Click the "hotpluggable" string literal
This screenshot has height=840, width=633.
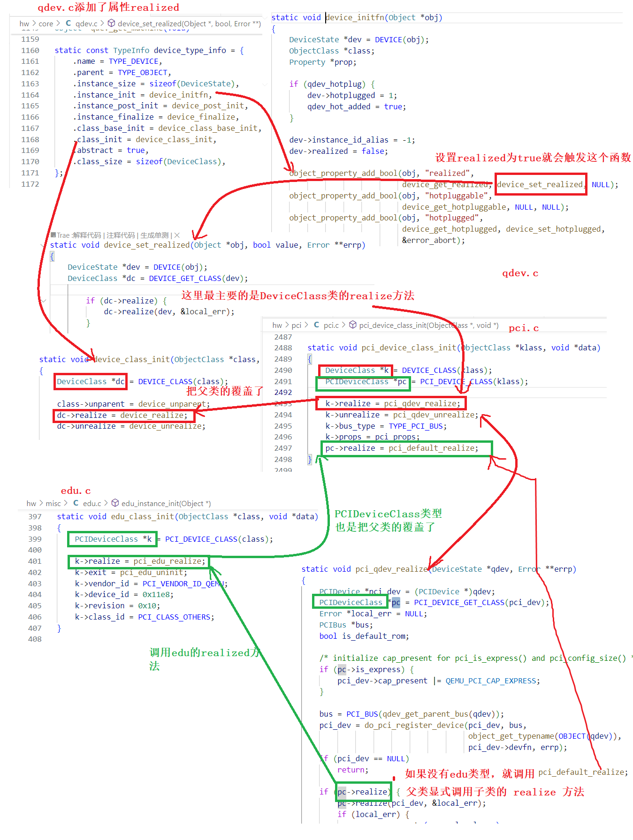(456, 196)
